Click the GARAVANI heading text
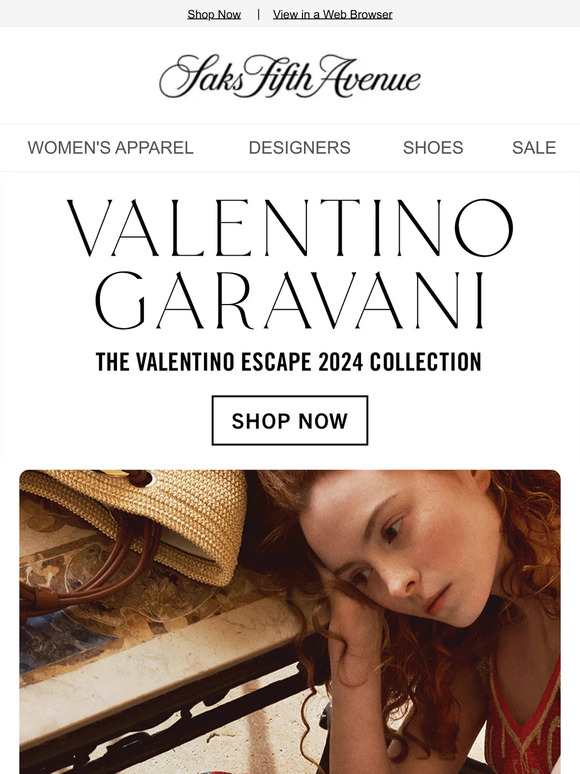580x774 pixels. (x=290, y=300)
